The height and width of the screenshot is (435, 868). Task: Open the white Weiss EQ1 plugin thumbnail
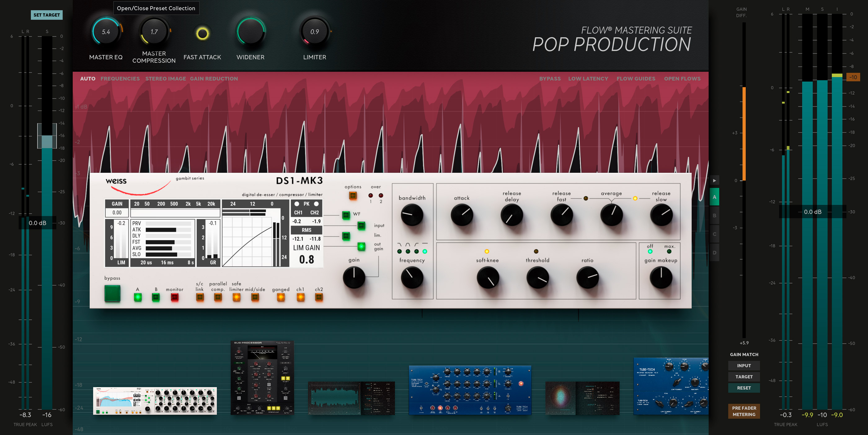pyautogui.click(x=155, y=401)
